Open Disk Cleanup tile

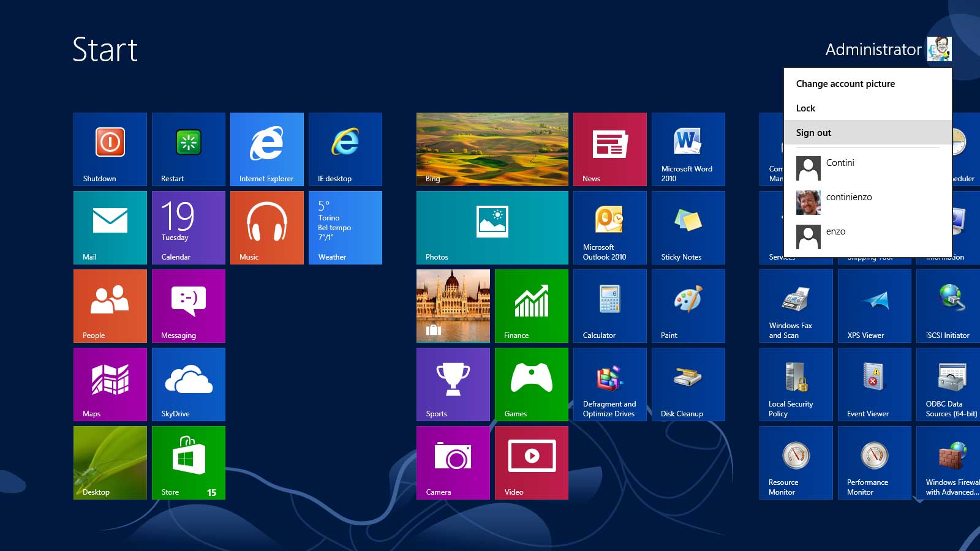(688, 384)
